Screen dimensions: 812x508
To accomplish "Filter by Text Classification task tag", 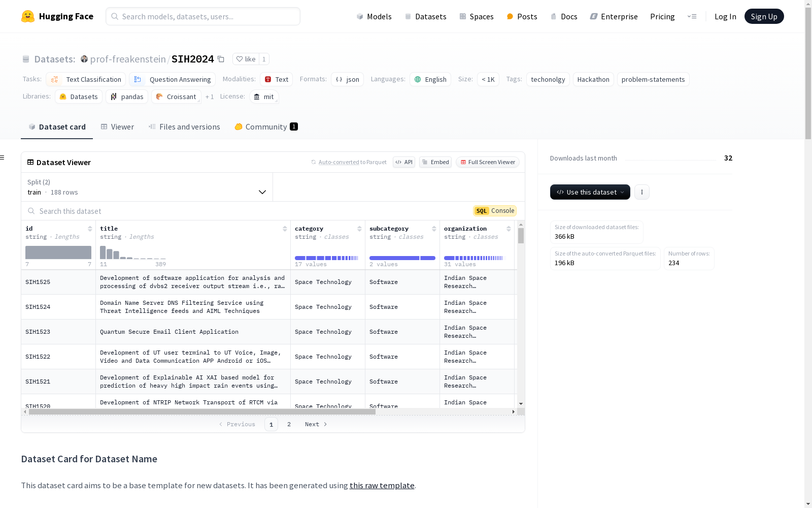I will click(x=86, y=79).
